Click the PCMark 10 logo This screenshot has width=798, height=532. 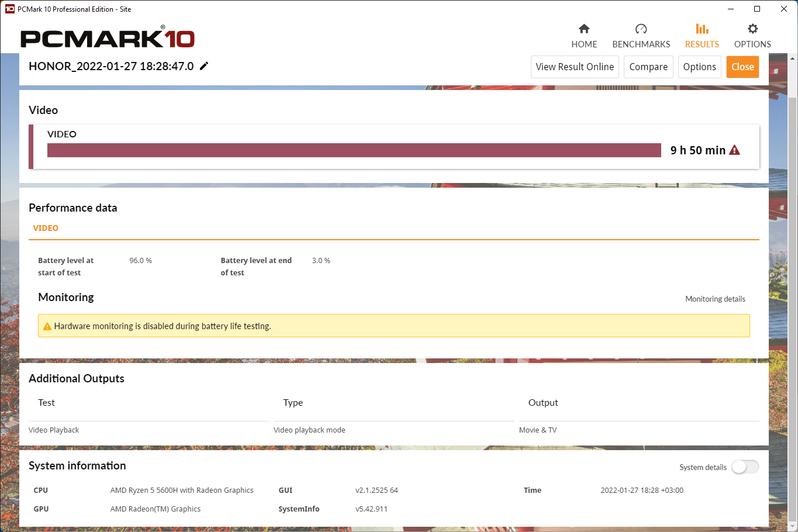click(x=108, y=38)
